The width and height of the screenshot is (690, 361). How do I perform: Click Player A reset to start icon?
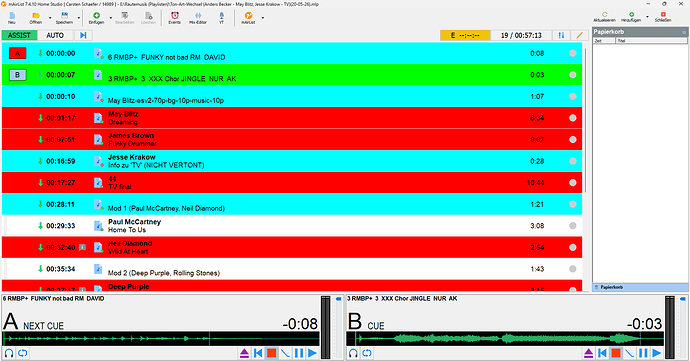click(x=258, y=353)
